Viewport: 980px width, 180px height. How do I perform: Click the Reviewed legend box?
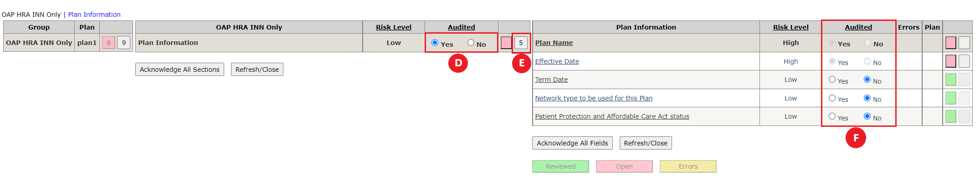[x=560, y=166]
